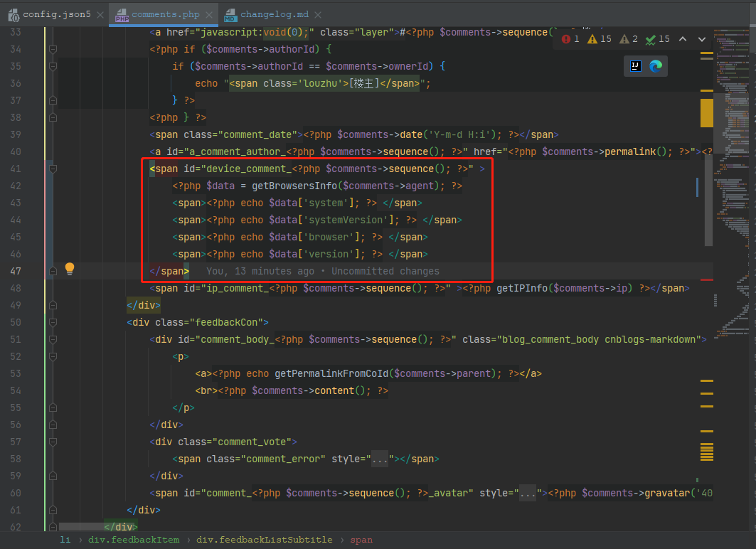Click the config.json5 file type icon
The height and width of the screenshot is (549, 756).
[14, 15]
